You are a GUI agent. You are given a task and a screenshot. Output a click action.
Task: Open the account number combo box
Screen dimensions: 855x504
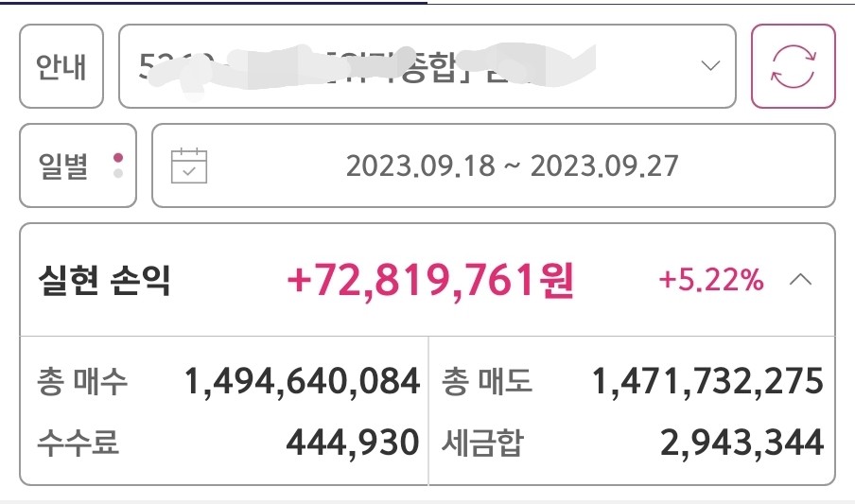click(427, 66)
